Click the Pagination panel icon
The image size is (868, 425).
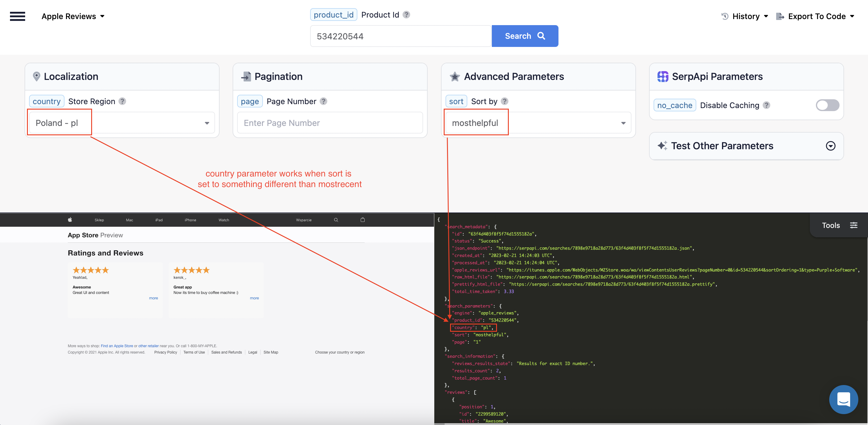(246, 77)
